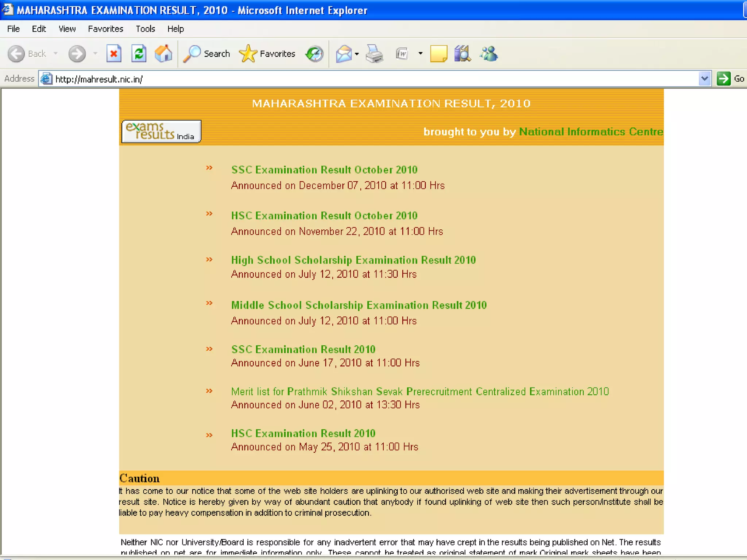Click inside the address URL field

coord(365,79)
